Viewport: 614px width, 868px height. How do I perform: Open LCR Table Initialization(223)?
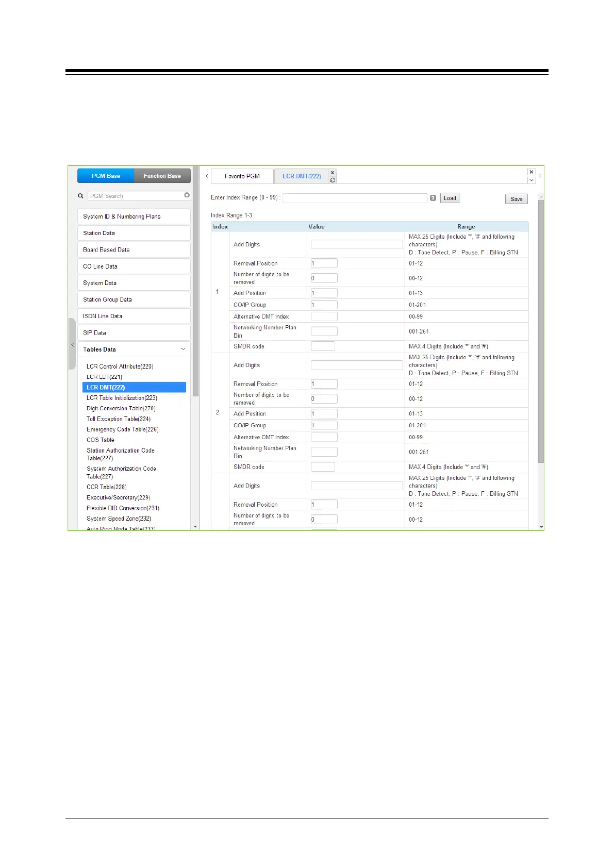(x=122, y=398)
